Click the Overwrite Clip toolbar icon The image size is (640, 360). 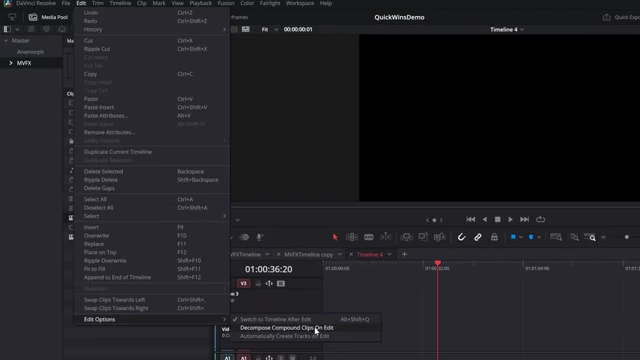(x=423, y=237)
